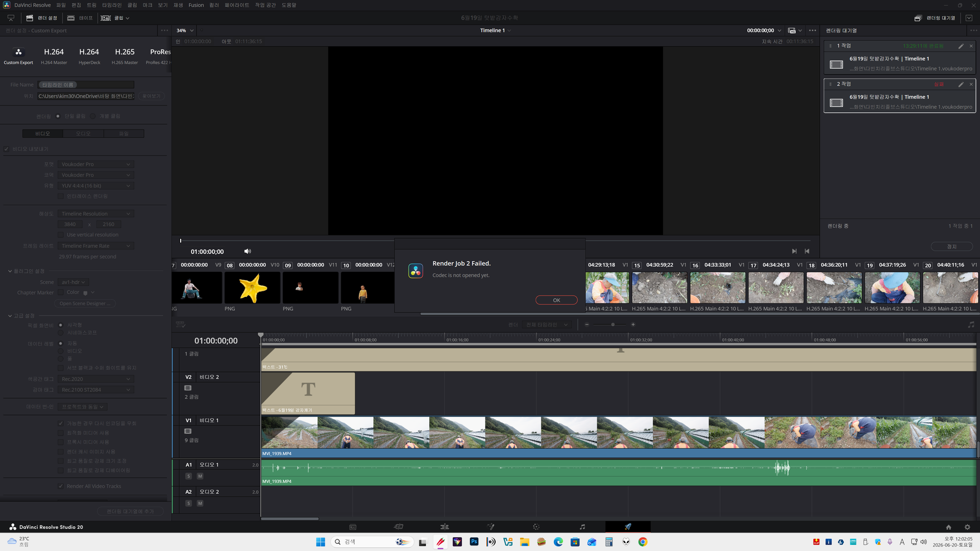Click Open Scene Designer button
Screen dimensions: 980x551
(x=85, y=304)
